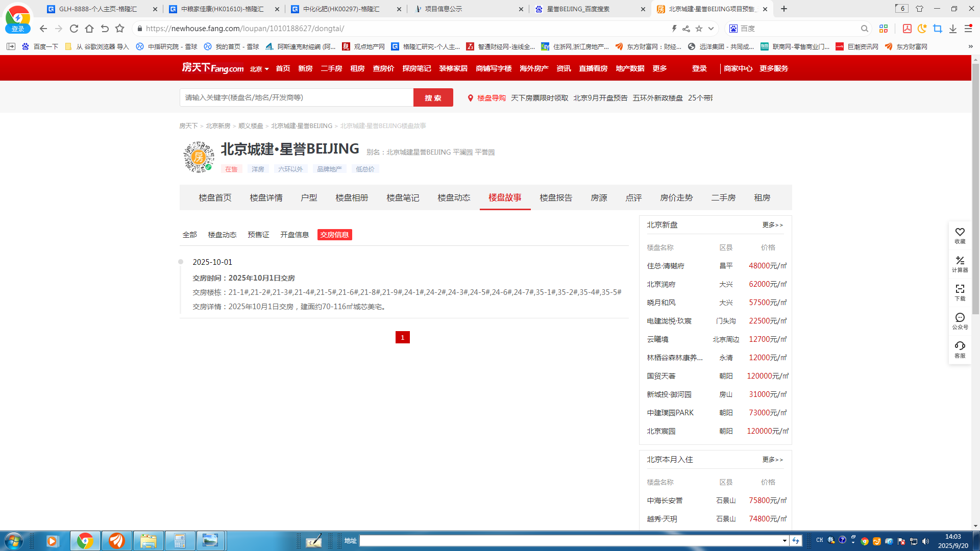Click 顺义楼盘 breadcrumb link

251,126
